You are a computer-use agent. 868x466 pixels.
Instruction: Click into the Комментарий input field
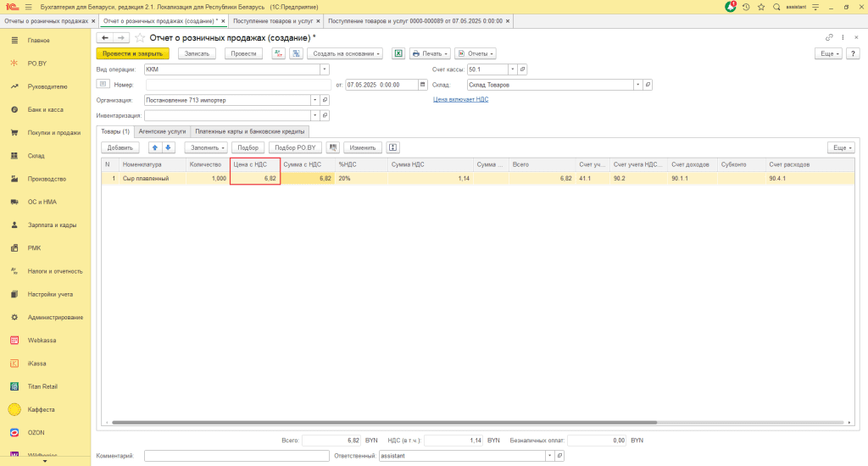(x=237, y=456)
